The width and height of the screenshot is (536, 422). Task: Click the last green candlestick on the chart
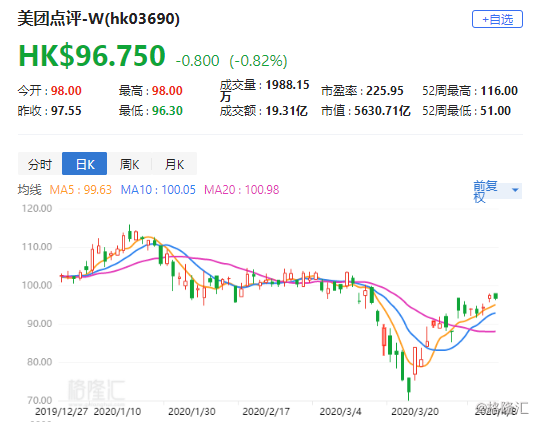[496, 296]
